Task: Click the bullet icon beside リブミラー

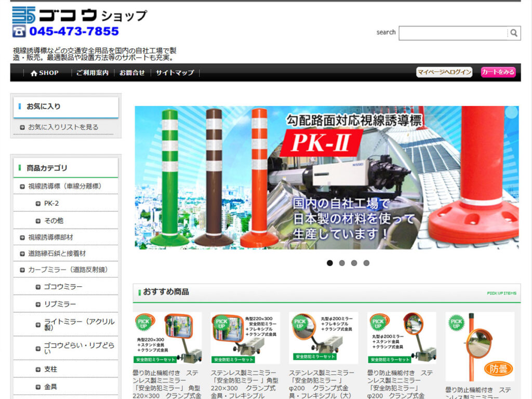Action: pyautogui.click(x=38, y=304)
